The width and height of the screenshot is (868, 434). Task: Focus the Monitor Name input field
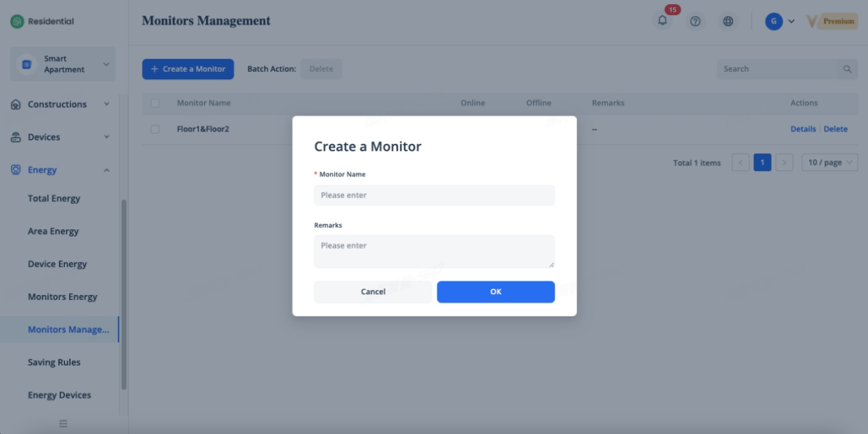coord(434,195)
